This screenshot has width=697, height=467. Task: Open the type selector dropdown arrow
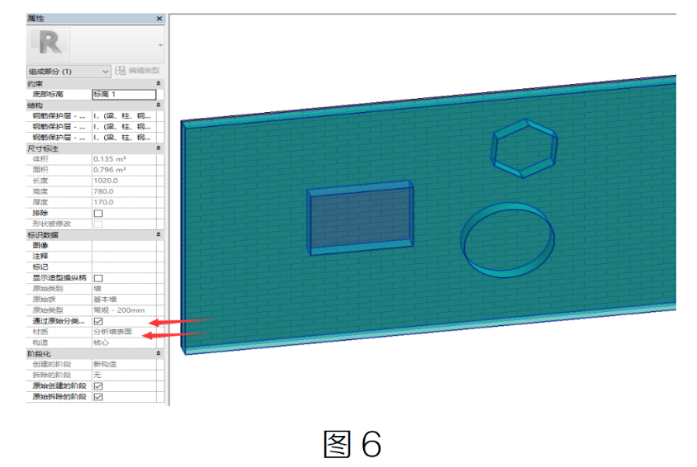(x=160, y=45)
